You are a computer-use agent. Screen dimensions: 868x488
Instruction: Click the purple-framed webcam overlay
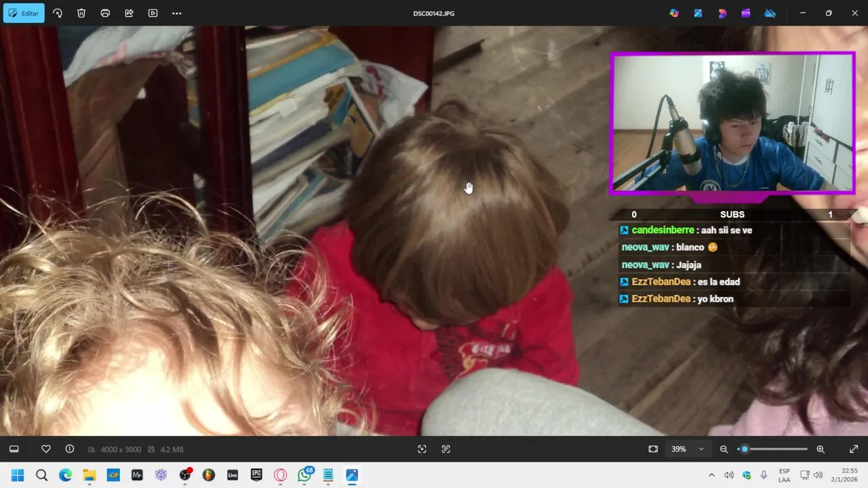click(x=732, y=124)
